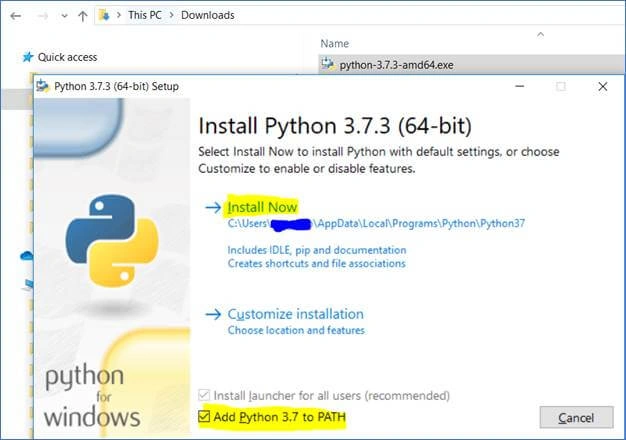The height and width of the screenshot is (440, 626).
Task: Click 'Choose location and features' text
Action: (296, 330)
